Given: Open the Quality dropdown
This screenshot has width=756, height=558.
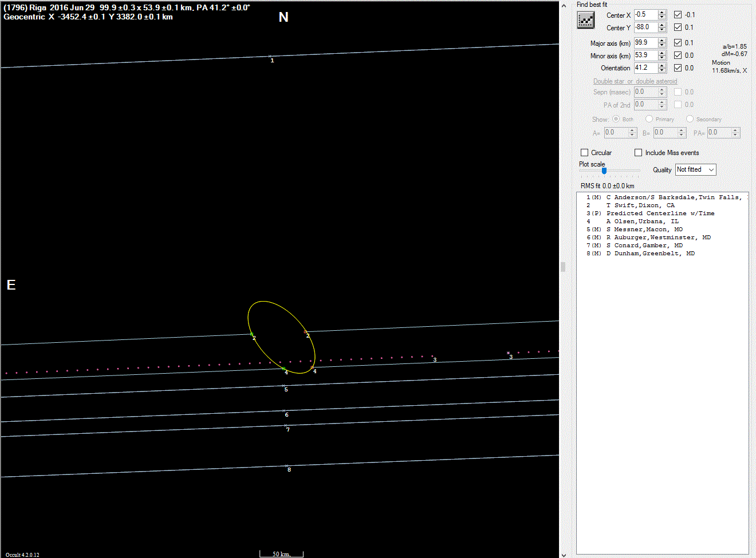Looking at the screenshot, I should (x=696, y=170).
